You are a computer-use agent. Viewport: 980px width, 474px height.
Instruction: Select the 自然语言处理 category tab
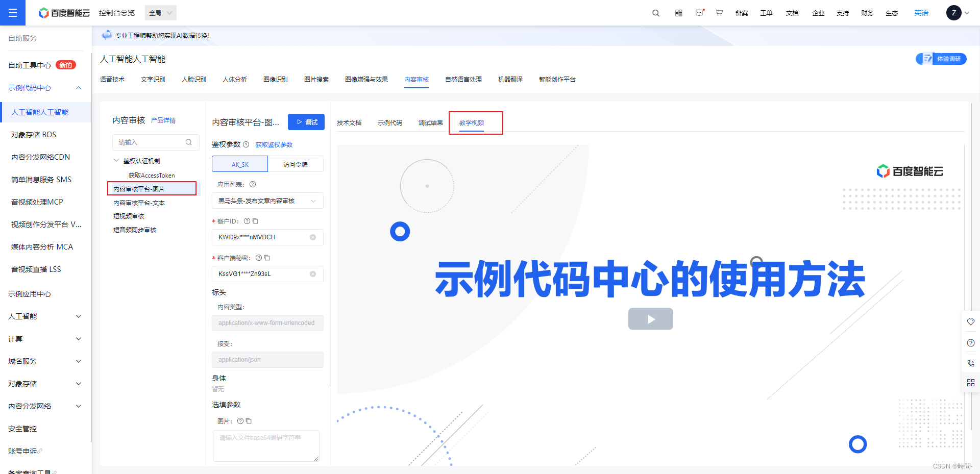[x=463, y=80]
